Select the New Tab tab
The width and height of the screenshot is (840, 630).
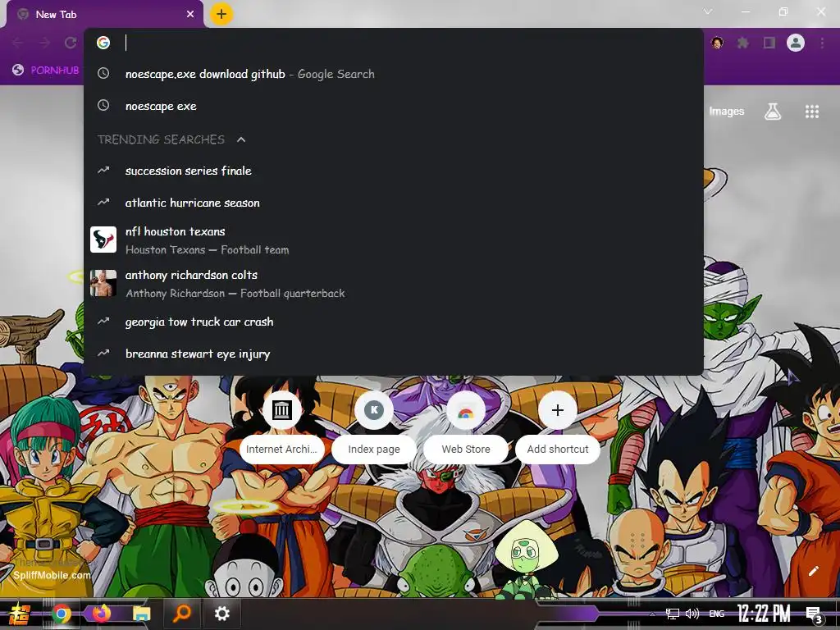pos(105,15)
